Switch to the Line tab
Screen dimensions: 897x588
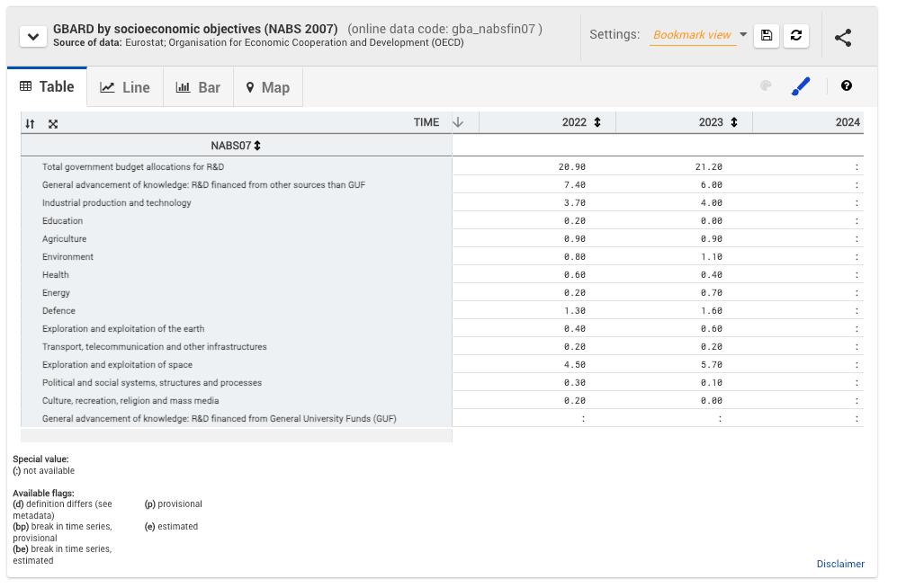pos(125,87)
